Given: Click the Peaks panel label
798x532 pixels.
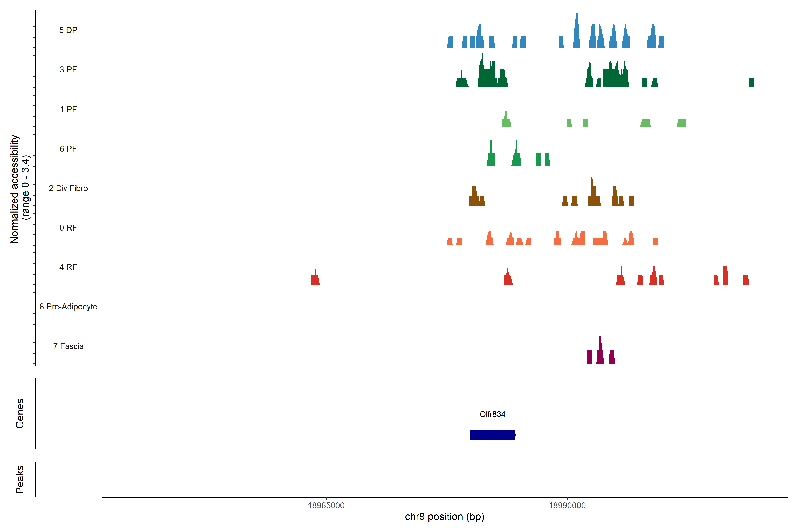Looking at the screenshot, I should [x=20, y=479].
